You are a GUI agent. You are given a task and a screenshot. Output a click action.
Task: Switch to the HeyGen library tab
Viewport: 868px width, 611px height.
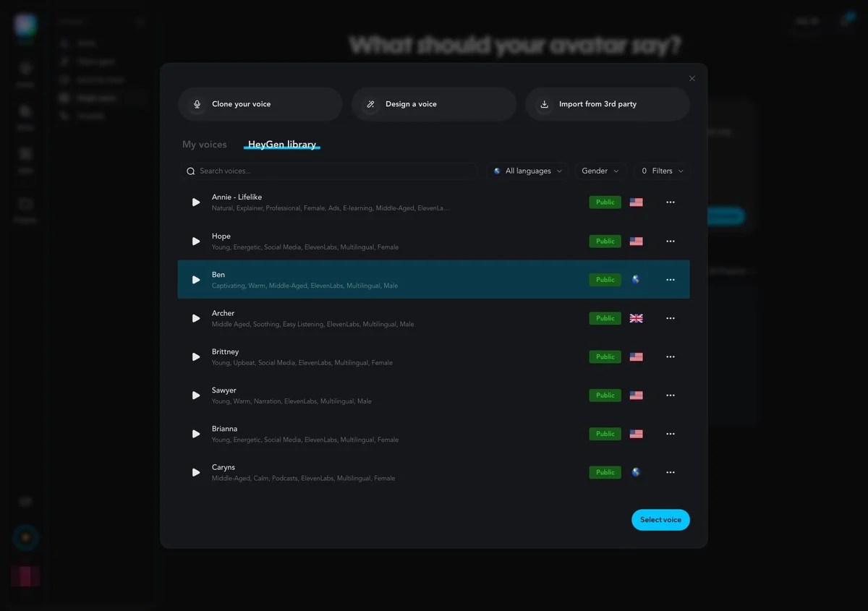point(282,145)
